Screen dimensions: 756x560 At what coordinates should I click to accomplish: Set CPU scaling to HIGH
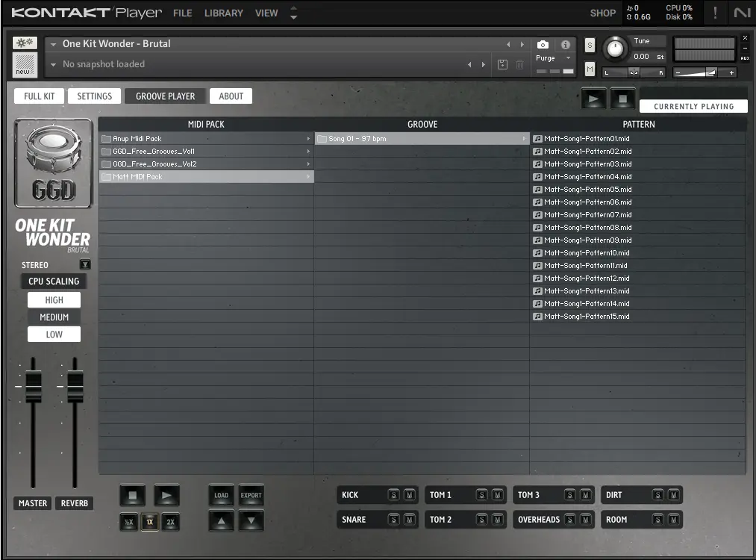coord(54,300)
